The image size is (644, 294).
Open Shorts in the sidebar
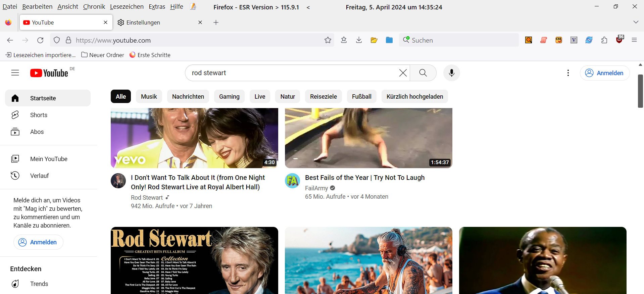pyautogui.click(x=39, y=115)
